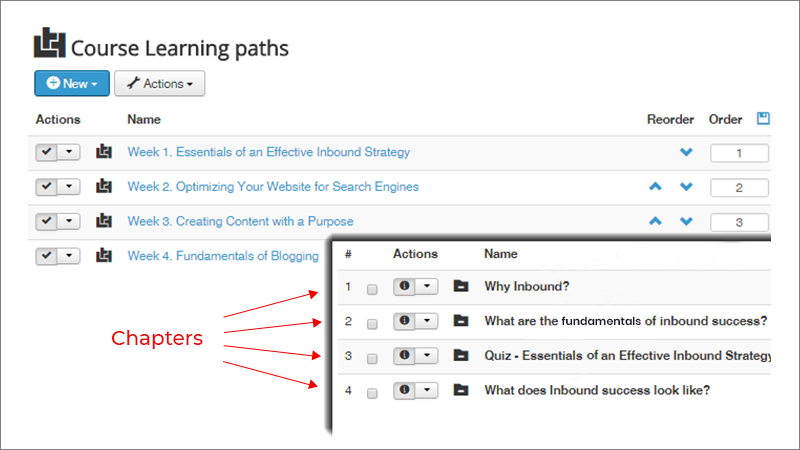
Task: Click the order field for Week 2
Action: point(739,188)
